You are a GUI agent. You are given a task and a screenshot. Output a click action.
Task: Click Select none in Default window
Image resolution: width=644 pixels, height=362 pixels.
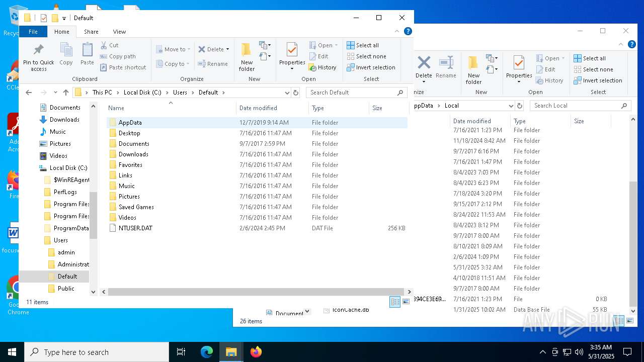point(366,56)
